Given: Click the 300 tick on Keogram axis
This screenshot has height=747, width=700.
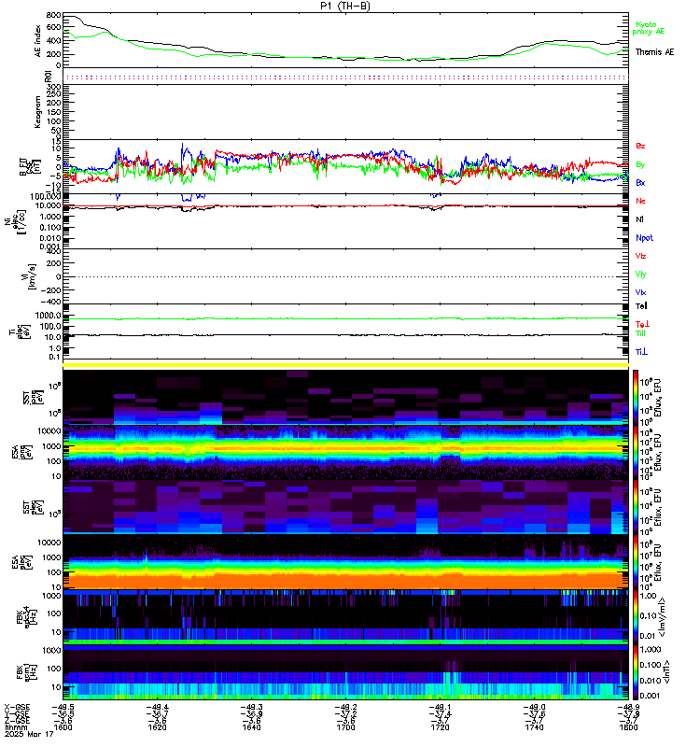Looking at the screenshot, I should [x=53, y=87].
